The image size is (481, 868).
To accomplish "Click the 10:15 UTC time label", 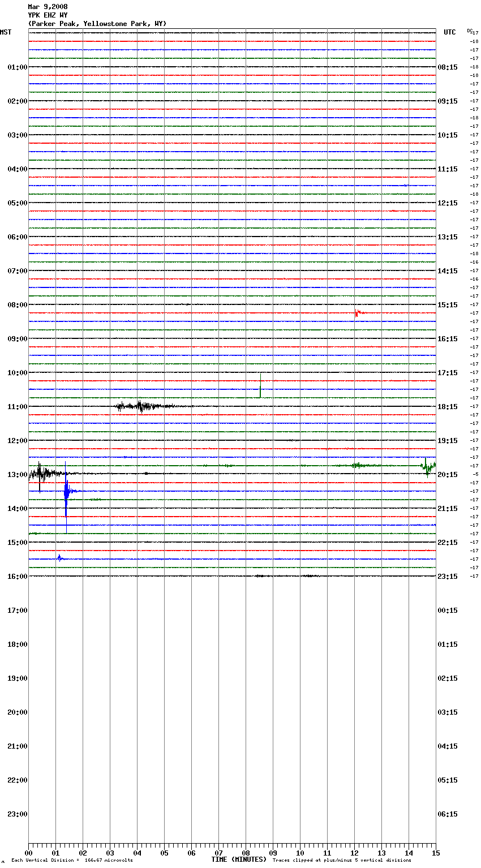I will 448,135.
